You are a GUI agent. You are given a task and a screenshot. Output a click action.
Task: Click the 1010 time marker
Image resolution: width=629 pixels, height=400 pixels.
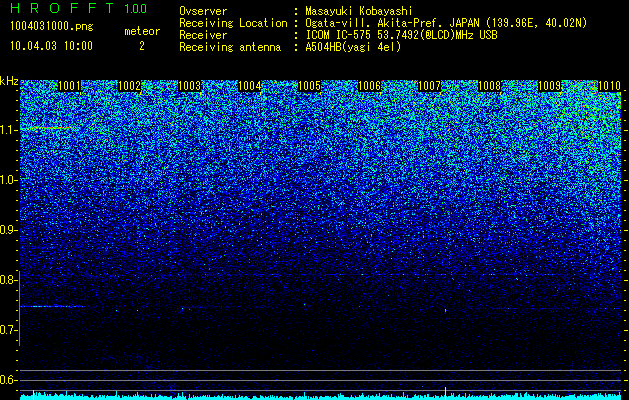(609, 86)
